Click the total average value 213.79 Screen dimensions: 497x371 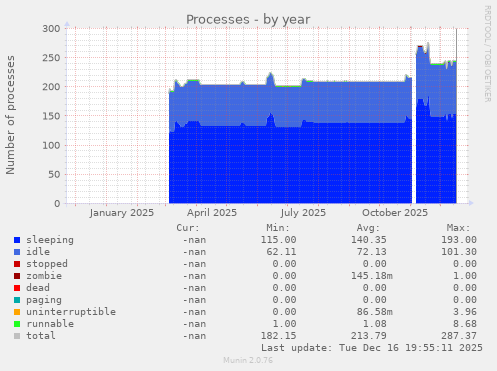(369, 336)
